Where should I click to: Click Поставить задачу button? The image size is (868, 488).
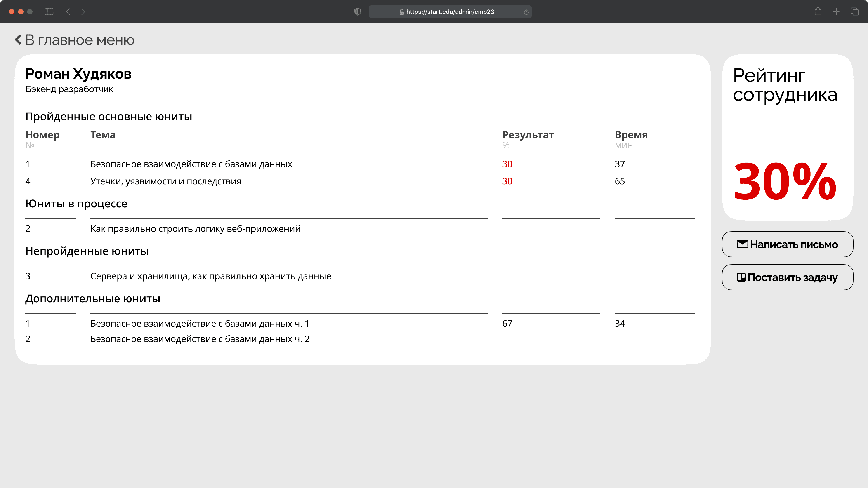coord(788,277)
